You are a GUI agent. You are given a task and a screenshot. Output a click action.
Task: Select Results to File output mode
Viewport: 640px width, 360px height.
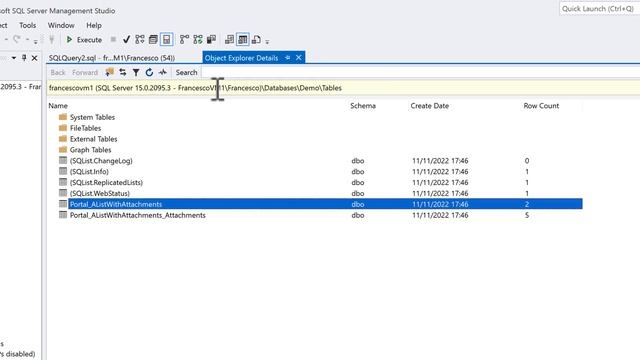point(256,40)
